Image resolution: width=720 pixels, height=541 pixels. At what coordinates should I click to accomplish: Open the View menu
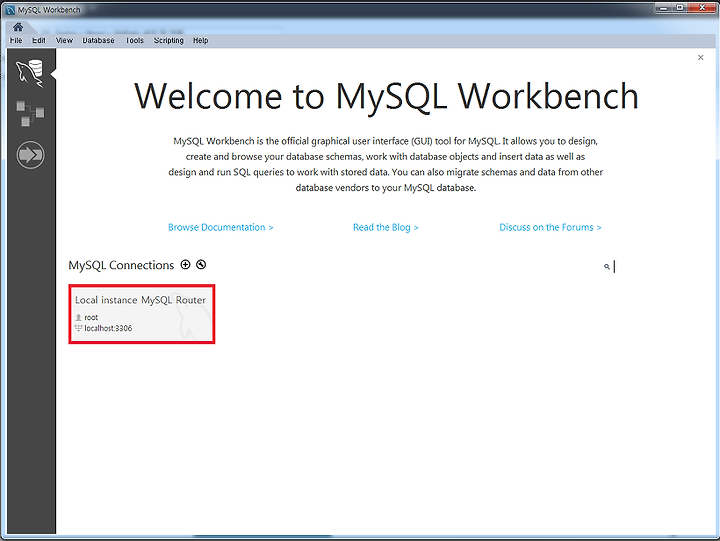[x=64, y=40]
